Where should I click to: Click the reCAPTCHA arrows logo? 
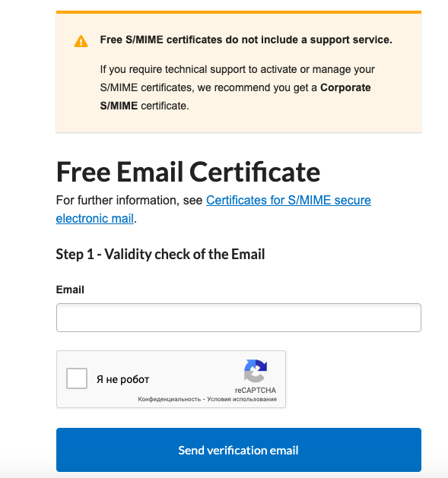256,371
